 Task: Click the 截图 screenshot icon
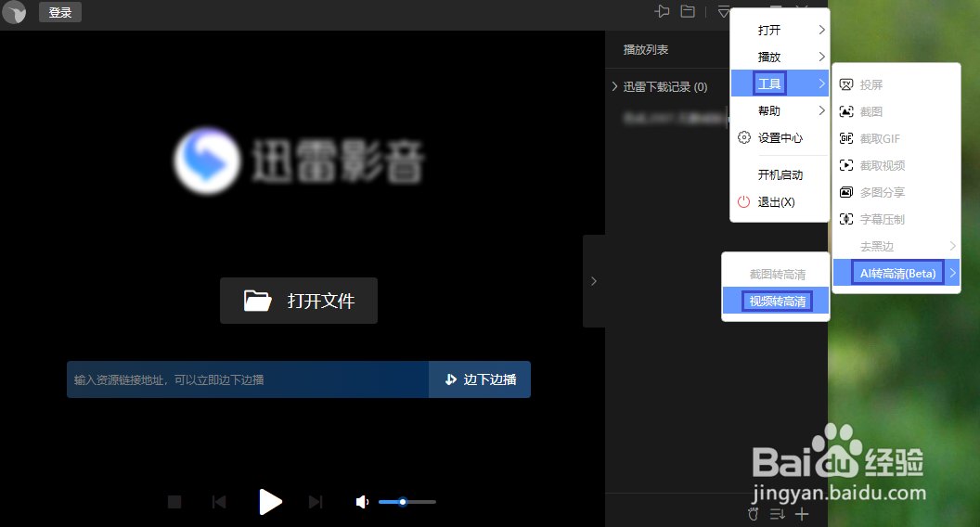(846, 111)
